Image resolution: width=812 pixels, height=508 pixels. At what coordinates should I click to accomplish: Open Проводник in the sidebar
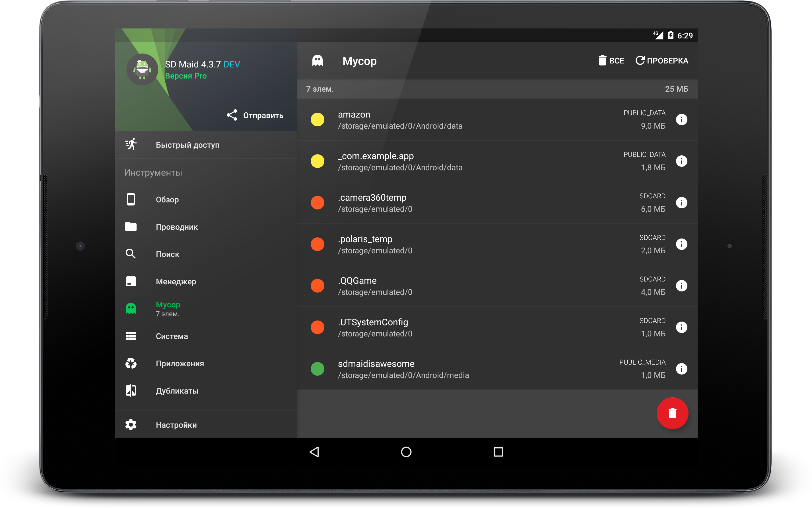point(206,227)
